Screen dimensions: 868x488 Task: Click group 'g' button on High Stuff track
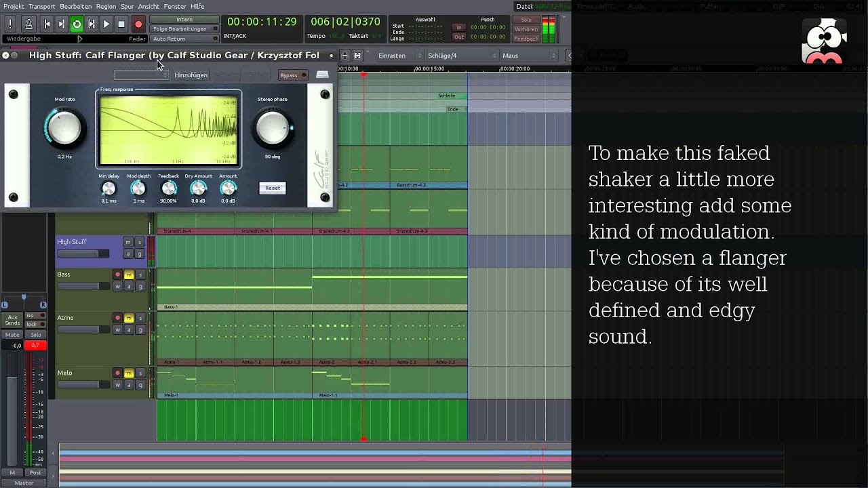click(x=140, y=254)
